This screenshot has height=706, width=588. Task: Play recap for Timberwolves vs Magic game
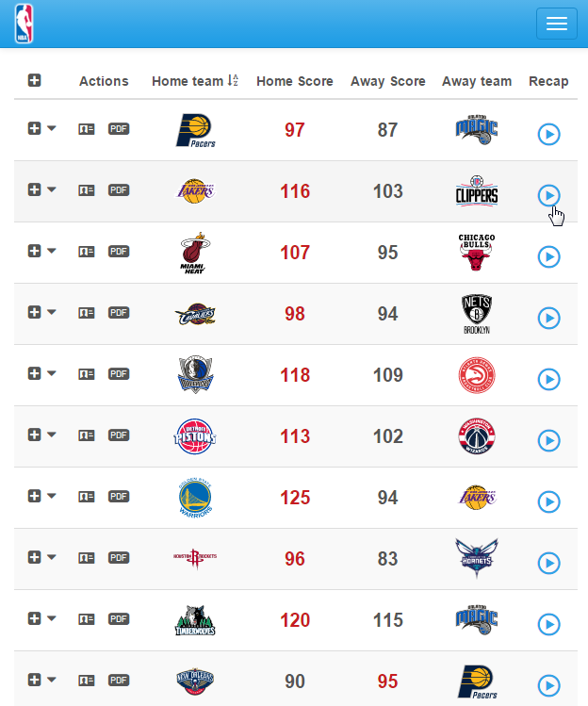(548, 624)
